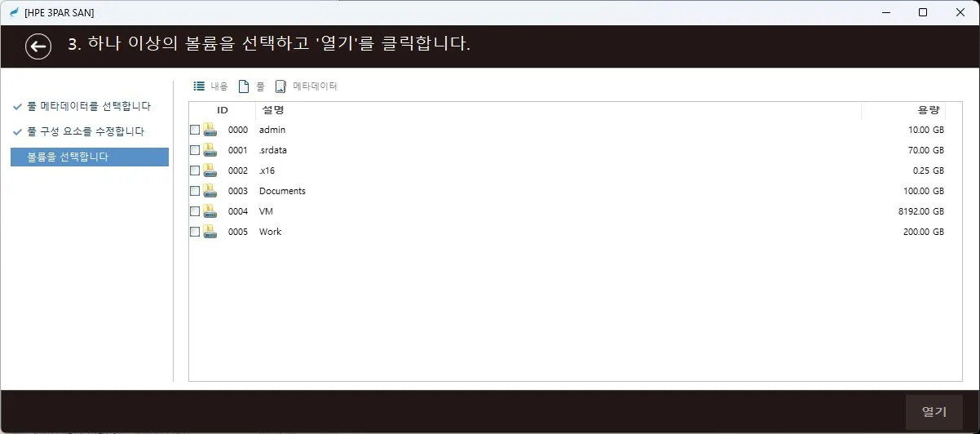Click the 70.00 GB size value
Screen dimensions: 980x434
926,150
